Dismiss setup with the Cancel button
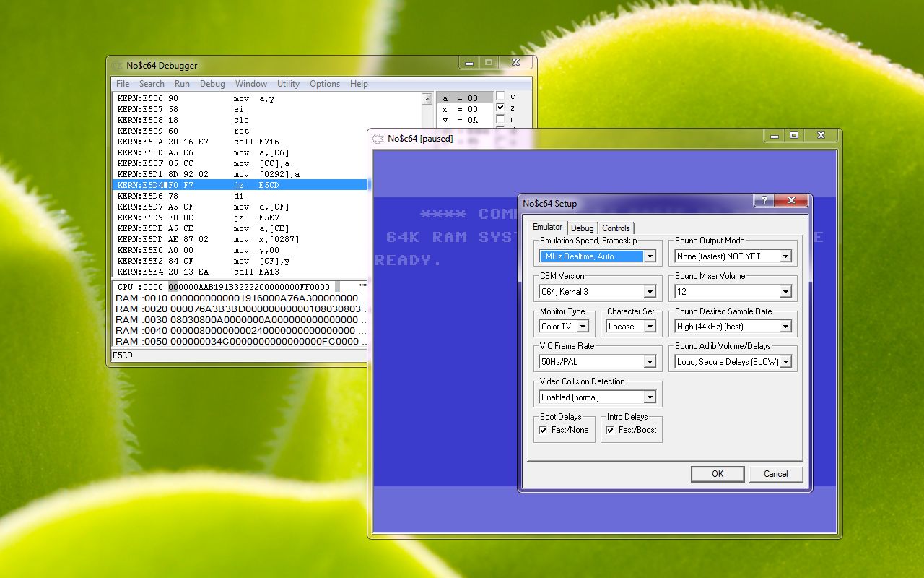The height and width of the screenshot is (578, 924). coord(776,474)
